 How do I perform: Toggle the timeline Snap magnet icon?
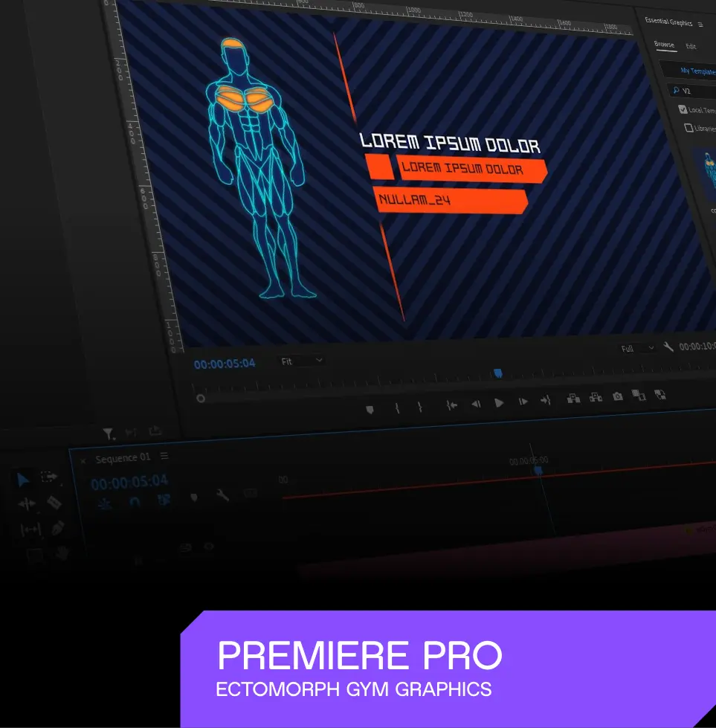[135, 502]
